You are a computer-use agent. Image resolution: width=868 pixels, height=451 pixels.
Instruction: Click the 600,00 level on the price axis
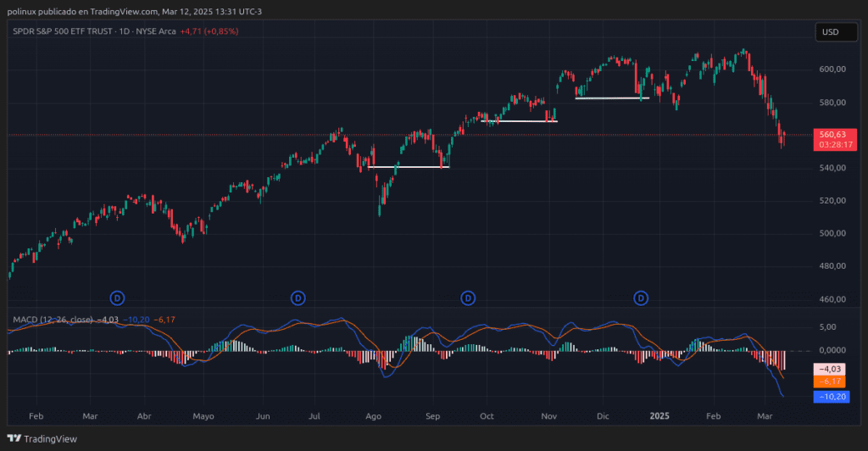[833, 70]
